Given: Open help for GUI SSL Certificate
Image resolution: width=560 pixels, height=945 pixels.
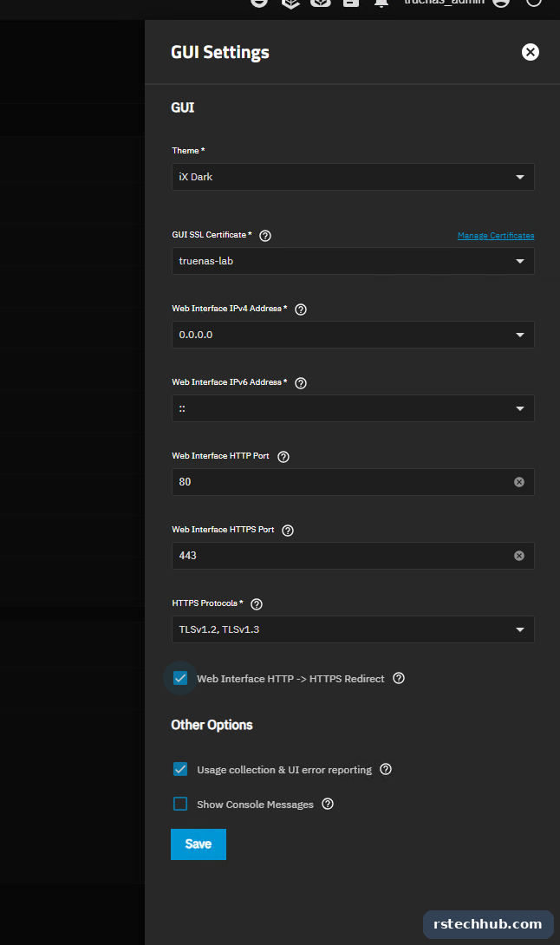Looking at the screenshot, I should [265, 236].
